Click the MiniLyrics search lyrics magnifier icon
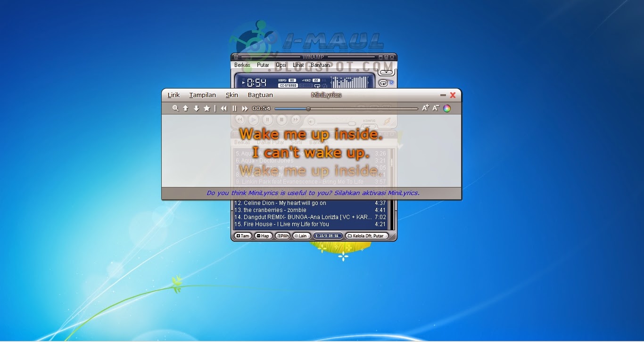This screenshot has height=342, width=644. [x=175, y=108]
